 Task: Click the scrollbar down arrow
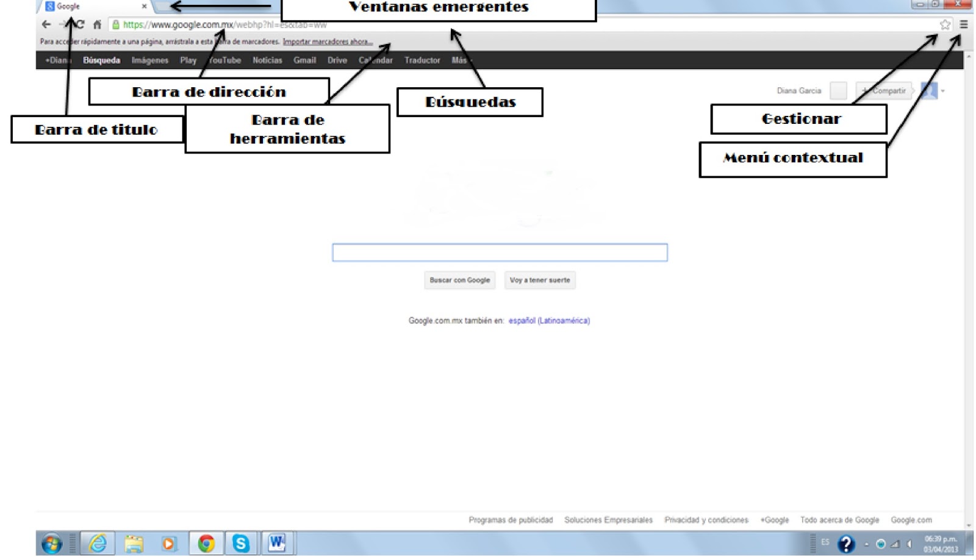pyautogui.click(x=969, y=525)
